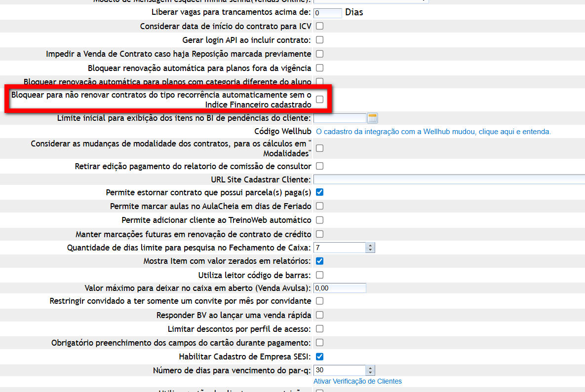
Task: Enable Indice Financeiro cadastrado renewal block checkbox
Action: [x=319, y=99]
